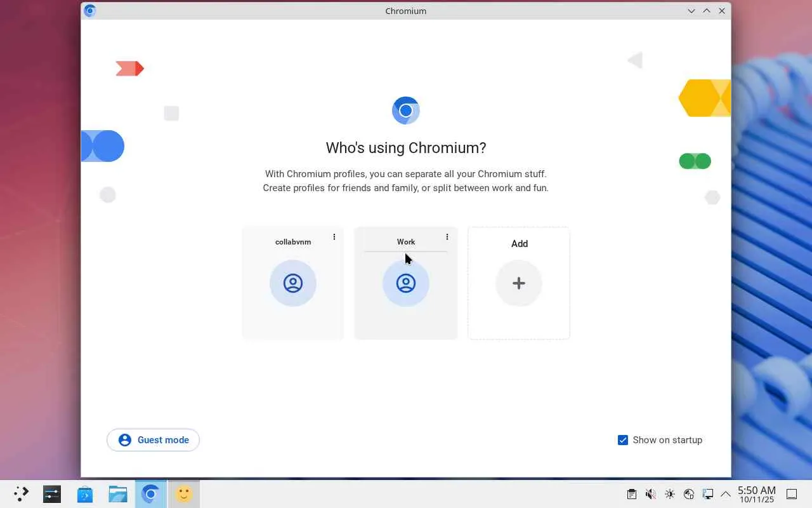Open the network tray icon
Image resolution: width=812 pixels, height=508 pixels.
click(x=689, y=494)
